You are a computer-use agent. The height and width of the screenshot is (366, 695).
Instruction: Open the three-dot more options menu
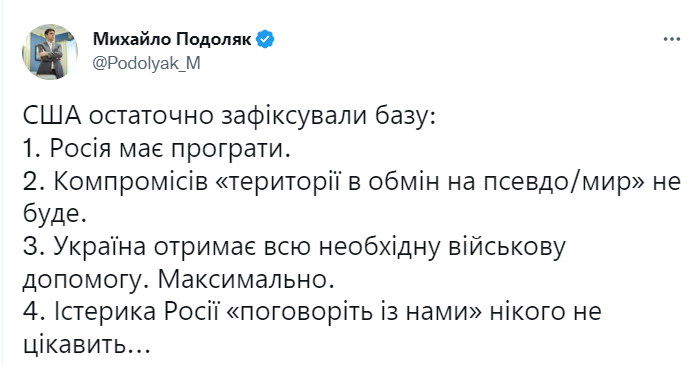click(672, 39)
